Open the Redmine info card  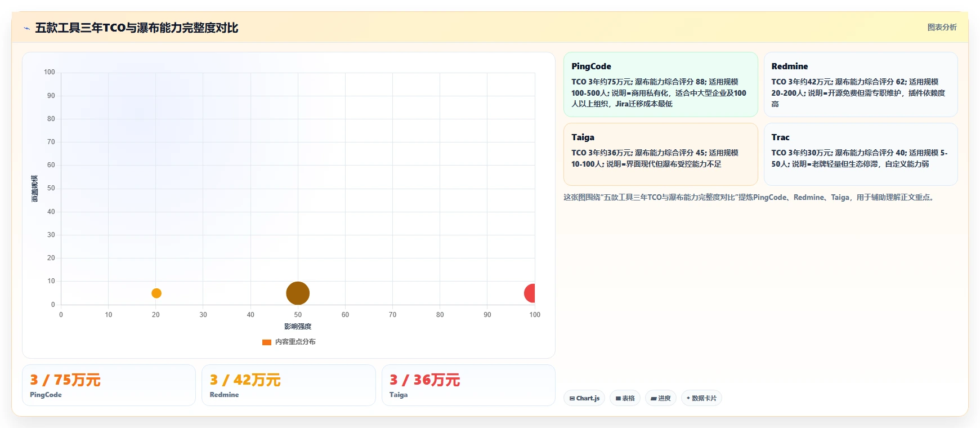point(861,84)
